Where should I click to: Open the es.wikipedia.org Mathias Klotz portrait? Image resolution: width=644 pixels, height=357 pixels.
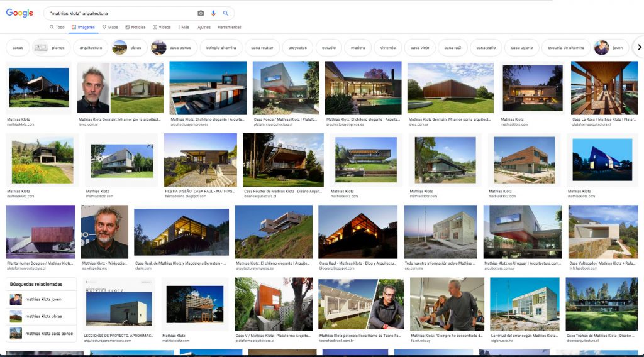pyautogui.click(x=104, y=232)
